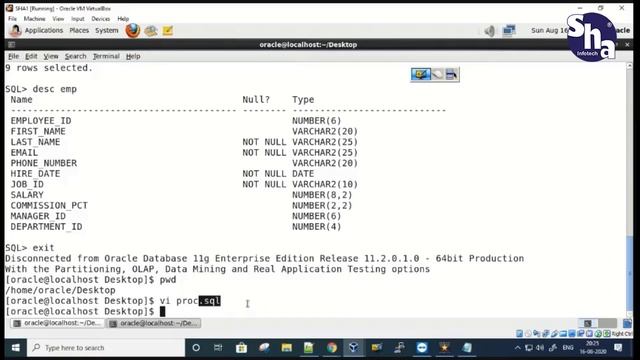This screenshot has width=640, height=360.
Task: Click the network connection icon in the GNOME panel
Action: pyautogui.click(x=509, y=31)
